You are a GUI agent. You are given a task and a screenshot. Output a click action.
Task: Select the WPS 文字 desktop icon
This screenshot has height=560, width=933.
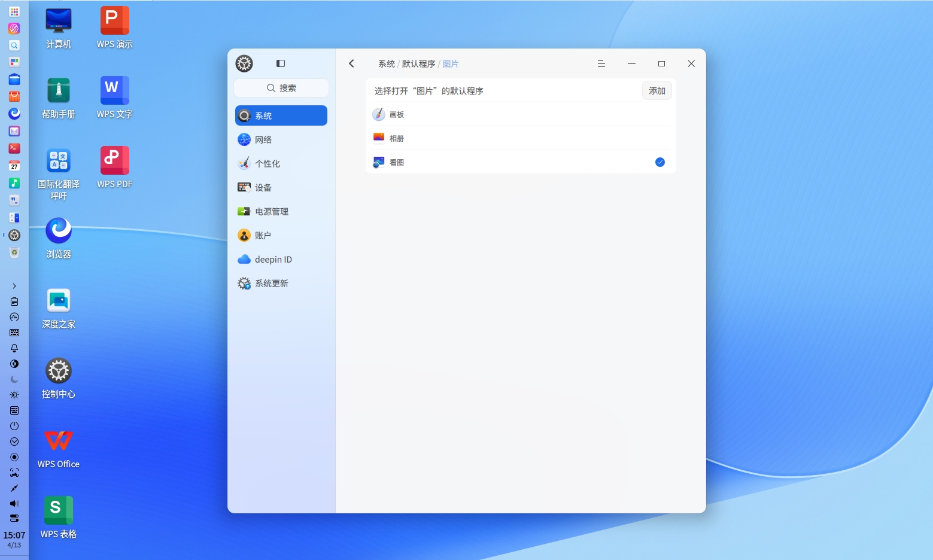[115, 99]
